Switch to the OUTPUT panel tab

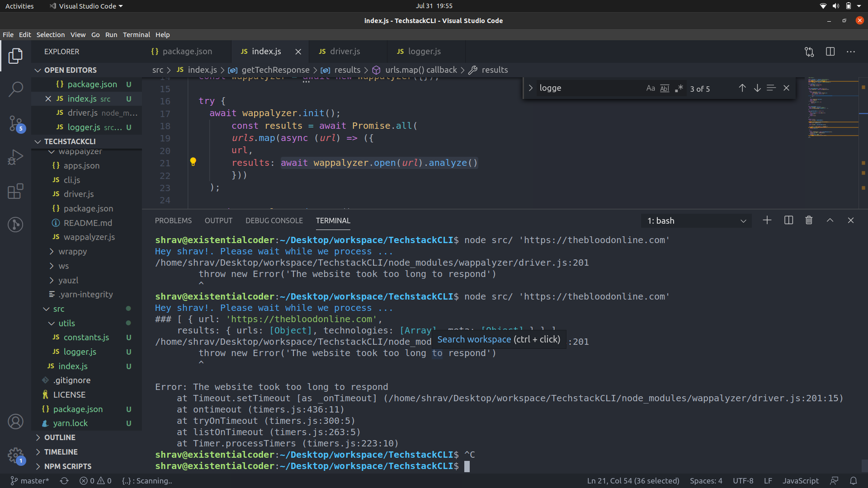[x=218, y=221]
